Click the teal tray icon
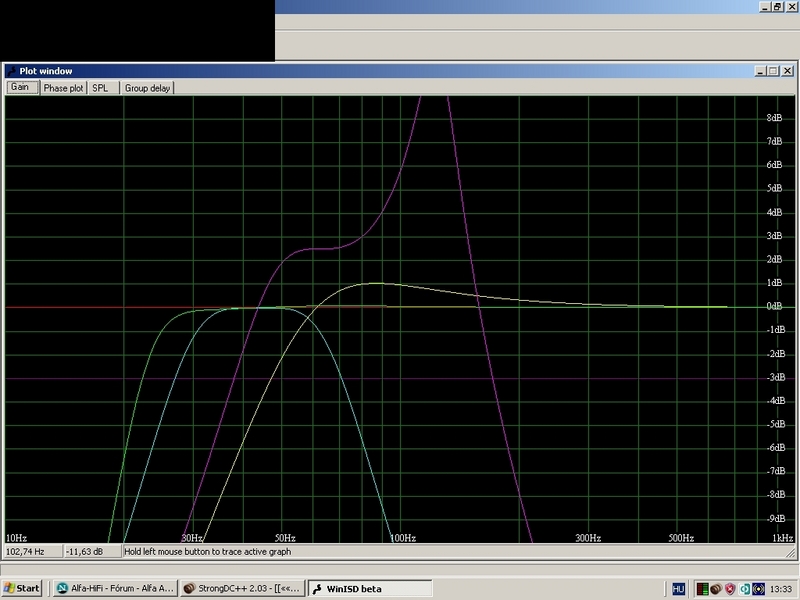 745,588
